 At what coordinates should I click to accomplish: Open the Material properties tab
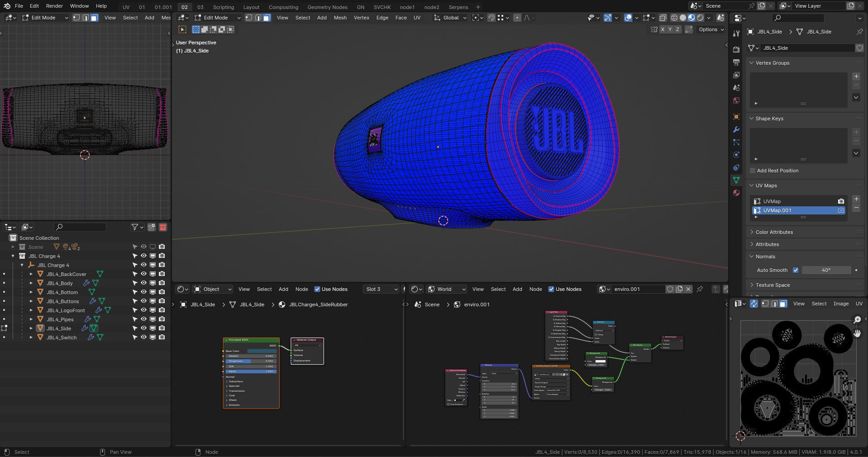[x=736, y=193]
